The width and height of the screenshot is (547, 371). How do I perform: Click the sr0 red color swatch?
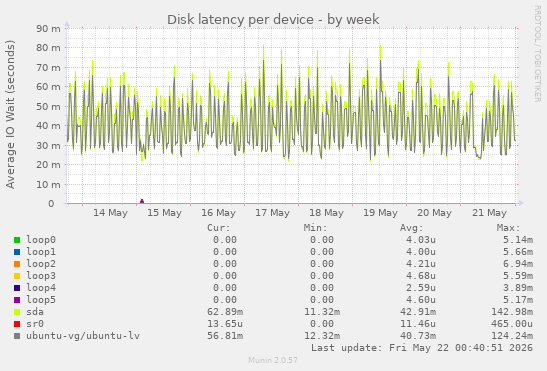coord(17,324)
